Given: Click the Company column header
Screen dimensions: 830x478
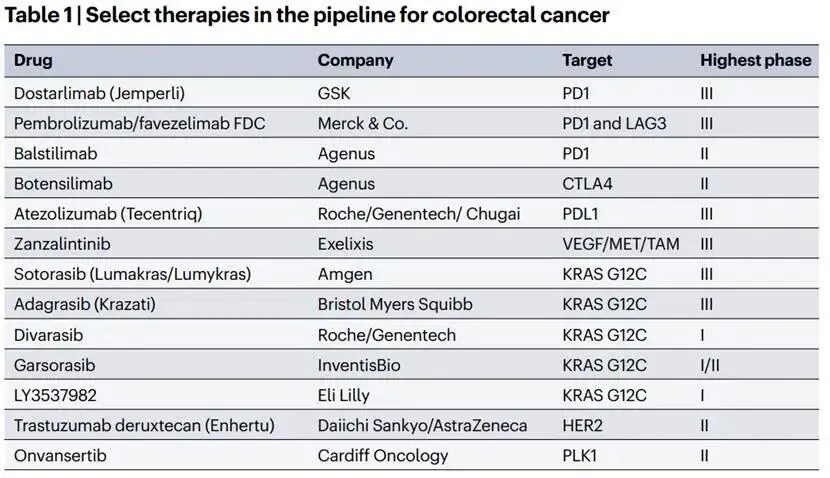Looking at the screenshot, I should [x=353, y=60].
